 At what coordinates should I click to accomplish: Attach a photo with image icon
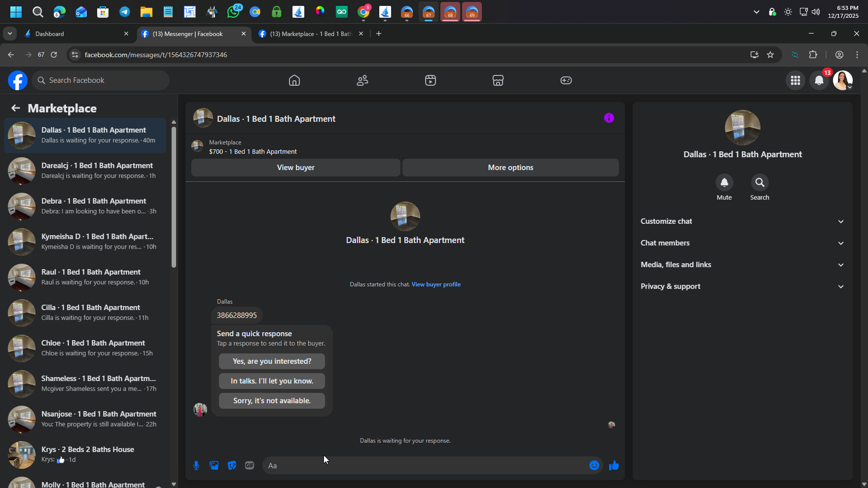[x=214, y=465]
